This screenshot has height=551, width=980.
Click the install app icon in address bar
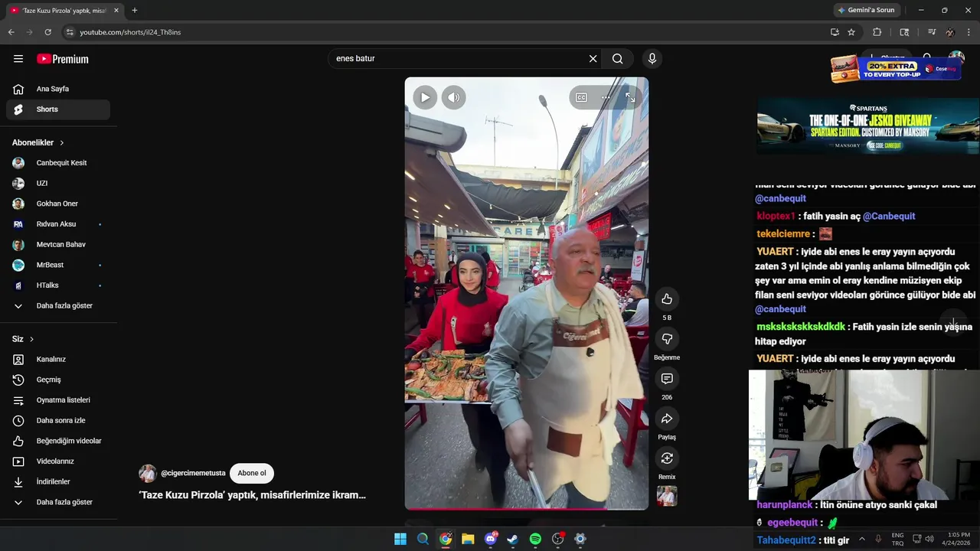point(835,32)
